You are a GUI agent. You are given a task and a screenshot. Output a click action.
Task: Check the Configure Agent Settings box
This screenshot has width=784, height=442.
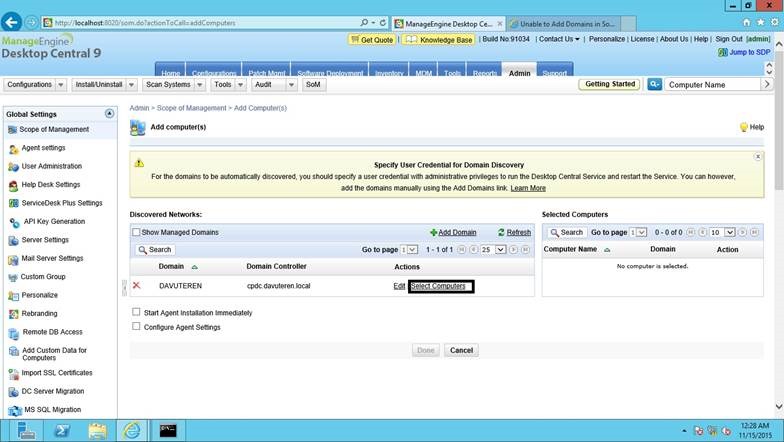[136, 326]
